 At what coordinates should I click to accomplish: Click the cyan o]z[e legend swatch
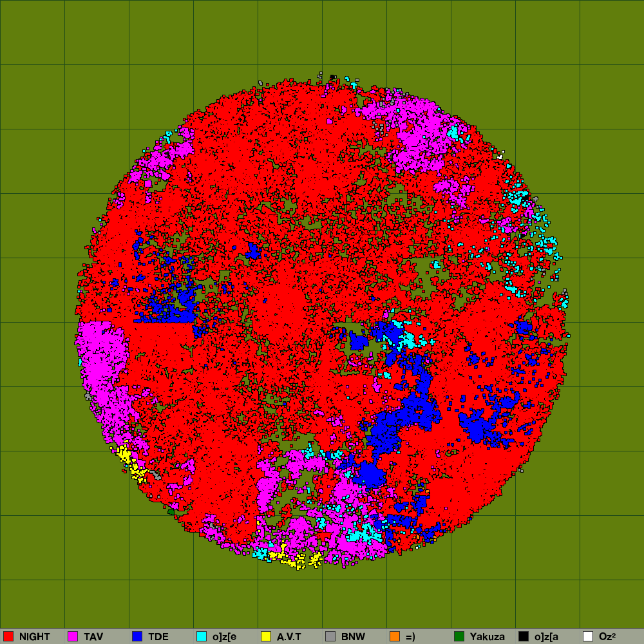202,636
